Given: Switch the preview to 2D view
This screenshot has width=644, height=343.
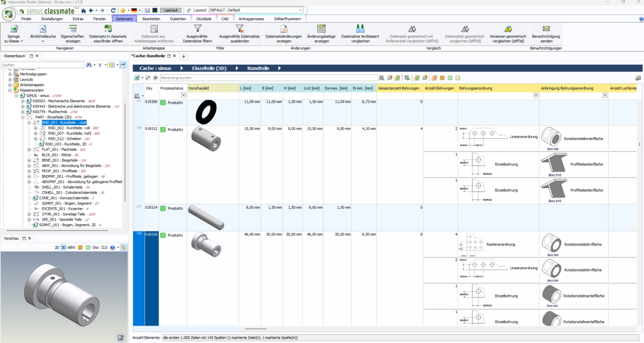Looking at the screenshot, I should [x=56, y=247].
